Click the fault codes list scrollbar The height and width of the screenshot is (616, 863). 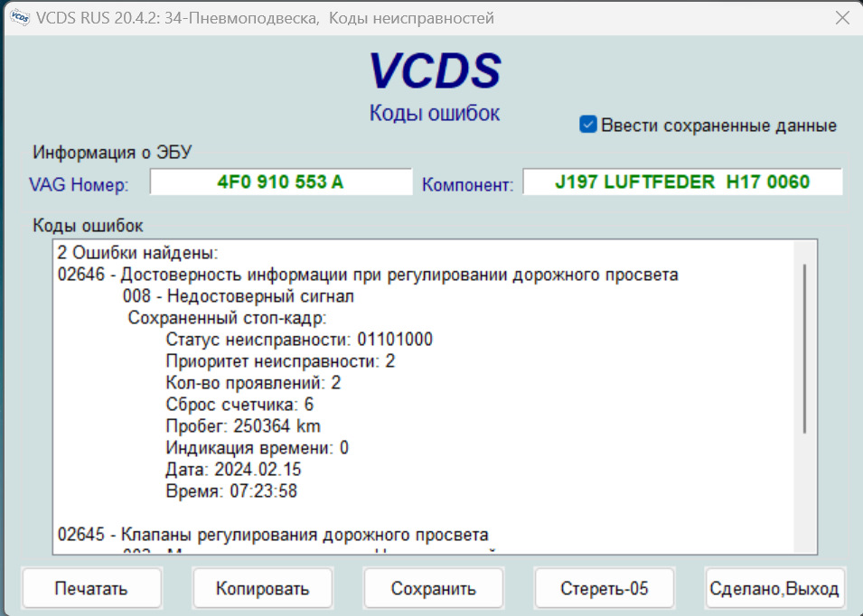tap(804, 349)
